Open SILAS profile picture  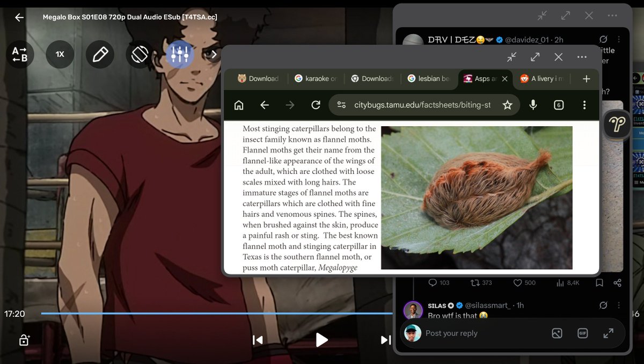413,310
